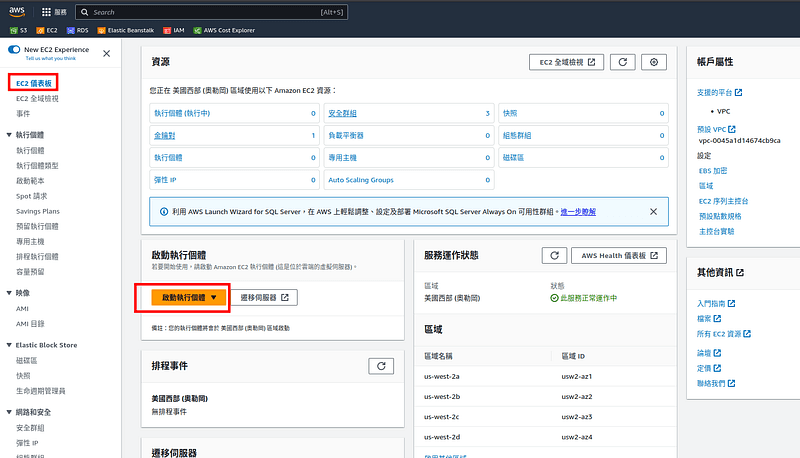This screenshot has height=458, width=800.
Task: Open 啟動範本 in the sidebar
Action: click(30, 181)
